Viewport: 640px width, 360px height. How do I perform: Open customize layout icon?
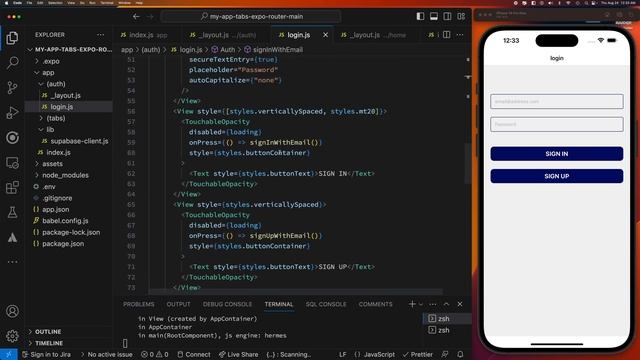pyautogui.click(x=461, y=16)
